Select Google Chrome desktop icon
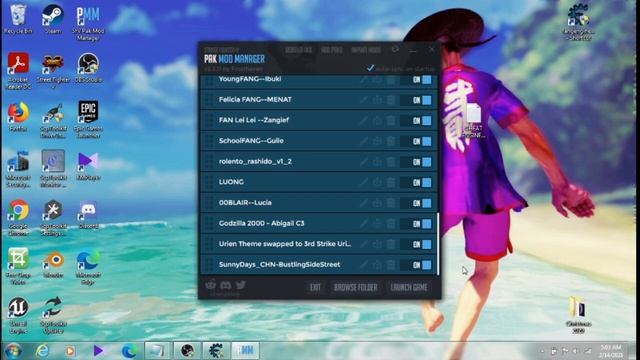Image resolution: width=640 pixels, height=360 pixels. pyautogui.click(x=18, y=217)
